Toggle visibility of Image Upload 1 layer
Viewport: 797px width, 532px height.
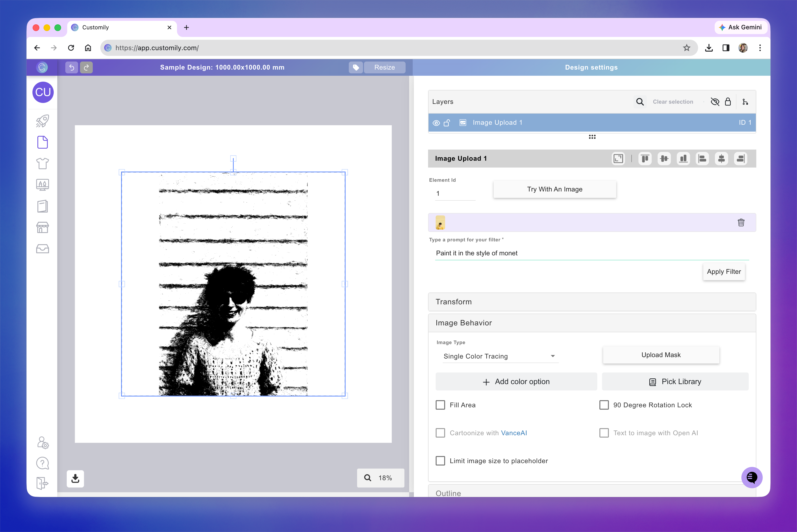point(436,123)
